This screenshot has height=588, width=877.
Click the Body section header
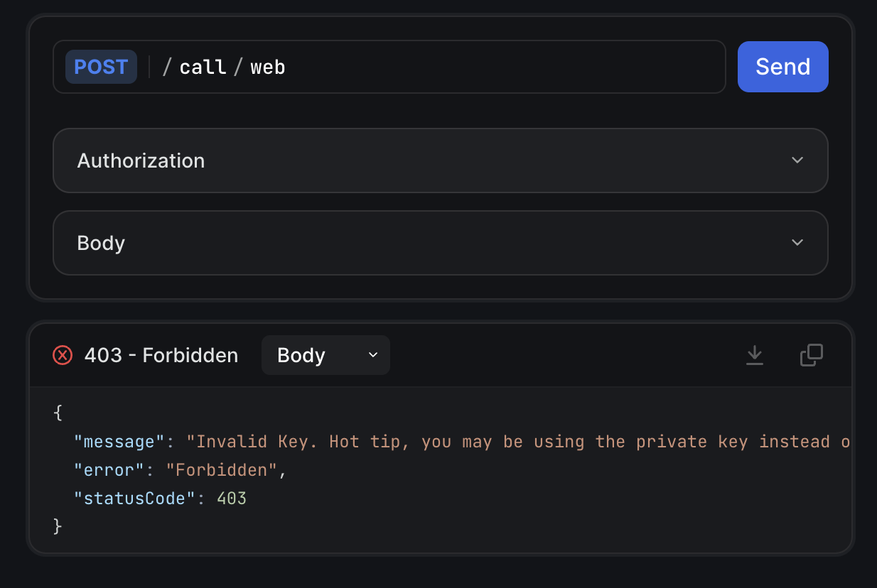pyautogui.click(x=100, y=243)
